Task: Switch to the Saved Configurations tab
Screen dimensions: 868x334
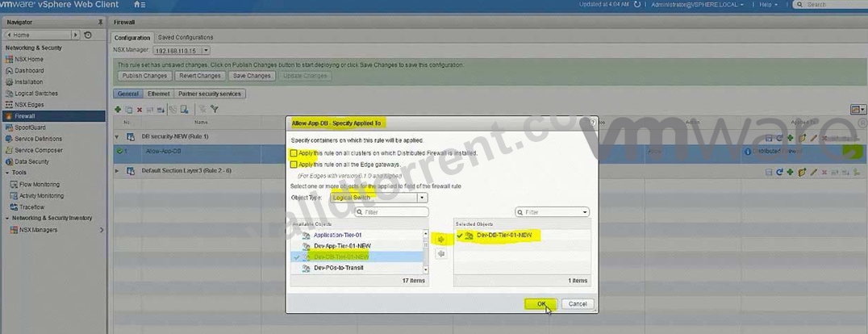Action: 185,37
